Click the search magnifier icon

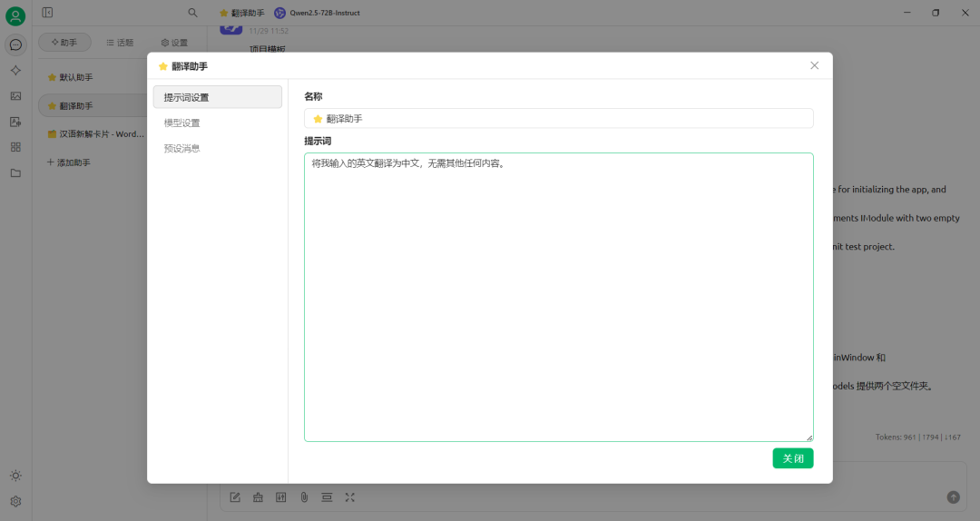click(x=192, y=13)
